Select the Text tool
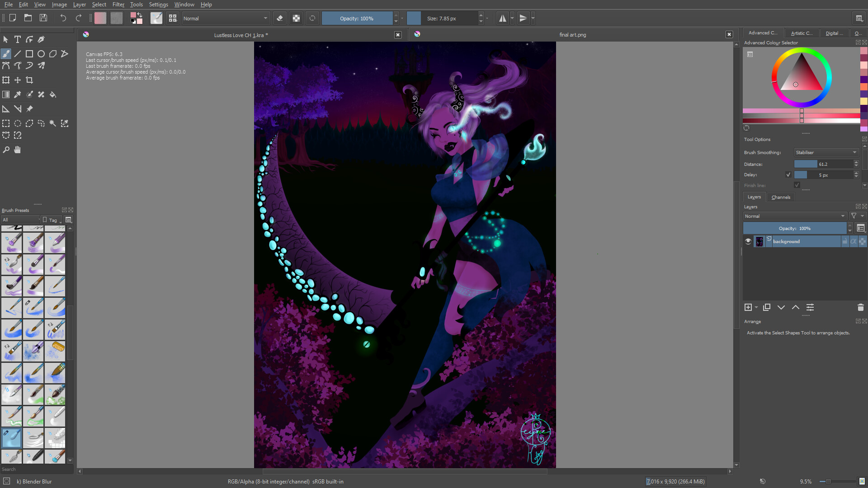The height and width of the screenshot is (488, 868). click(x=18, y=39)
